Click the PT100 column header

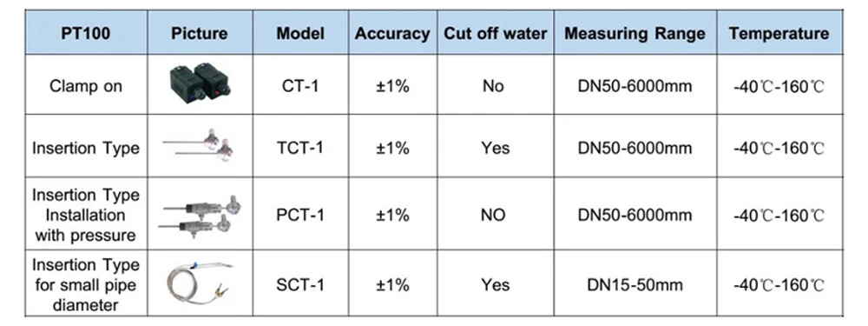(86, 33)
